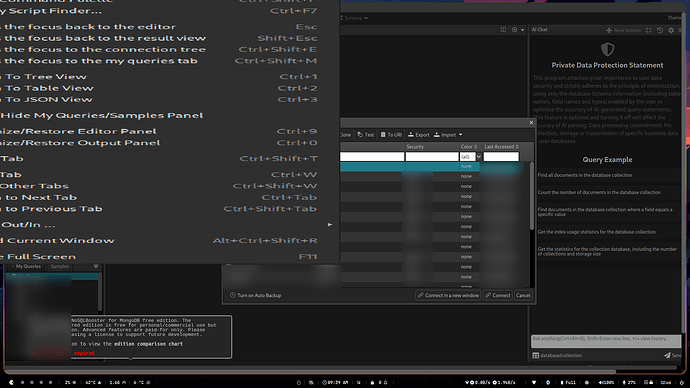
Task: Click the Security filter input field
Action: point(432,157)
